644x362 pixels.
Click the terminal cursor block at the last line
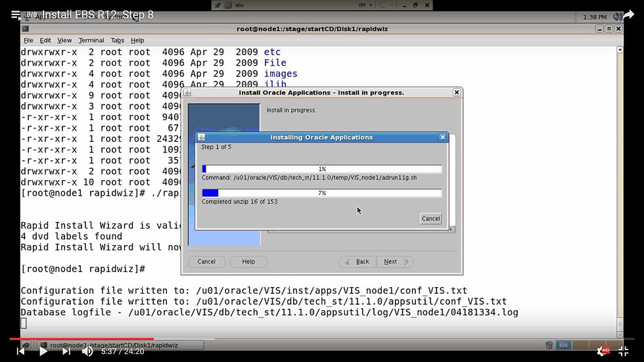[24, 323]
